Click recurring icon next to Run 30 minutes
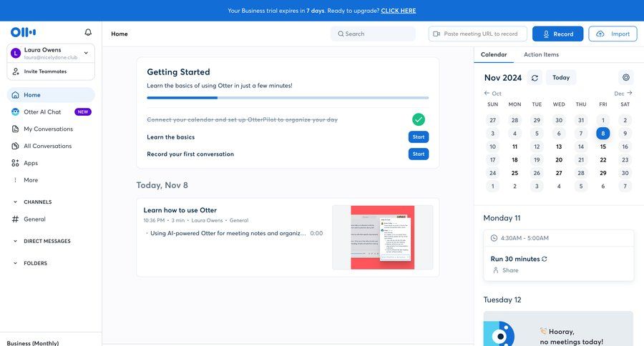 [545, 259]
